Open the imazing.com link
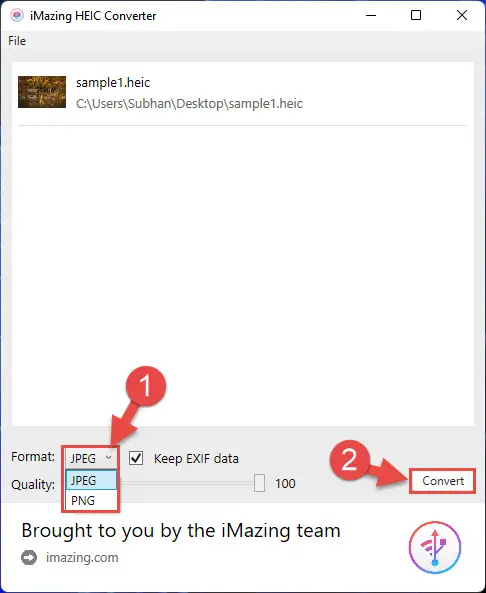 [x=82, y=557]
